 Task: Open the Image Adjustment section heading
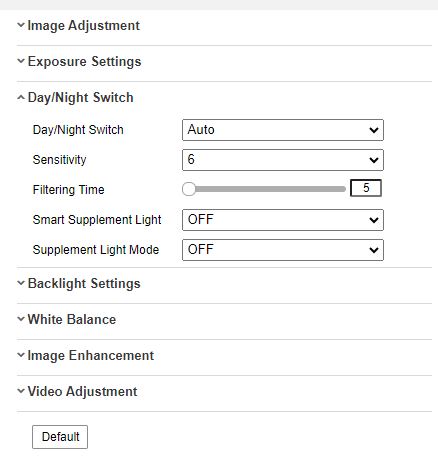coord(83,26)
